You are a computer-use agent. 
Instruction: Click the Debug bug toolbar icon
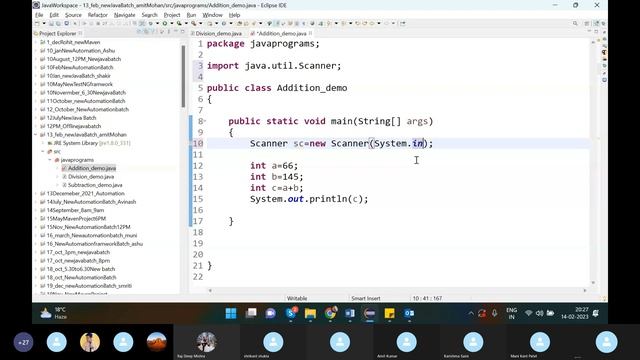click(x=151, y=23)
